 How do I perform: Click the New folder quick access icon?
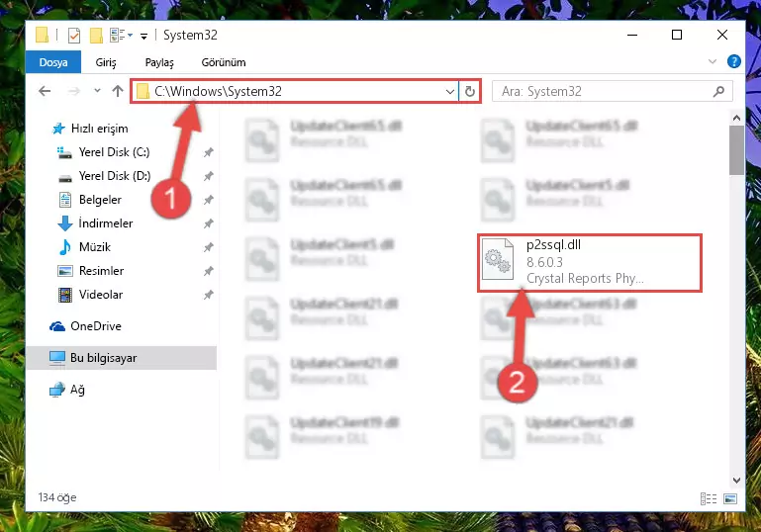tap(96, 36)
